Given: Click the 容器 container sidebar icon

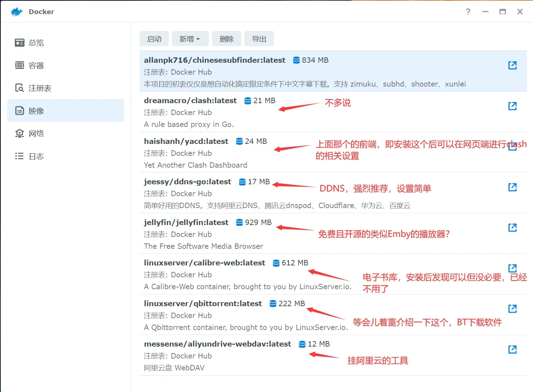Looking at the screenshot, I should tap(19, 65).
